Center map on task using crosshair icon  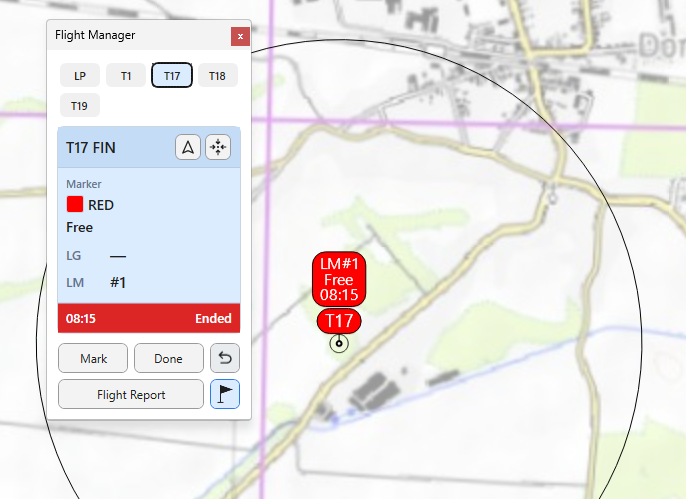218,147
